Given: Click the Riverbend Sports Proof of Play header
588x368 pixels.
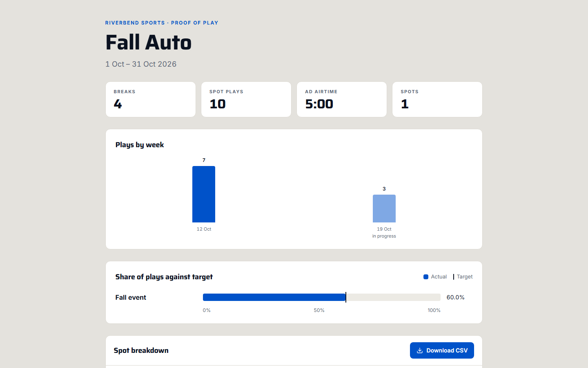Looking at the screenshot, I should click(162, 23).
